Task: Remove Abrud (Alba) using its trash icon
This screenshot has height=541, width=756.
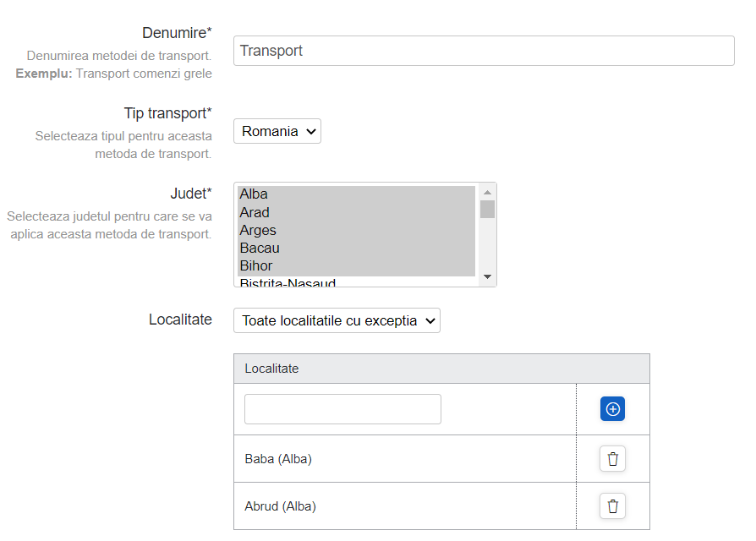Action: click(x=612, y=506)
